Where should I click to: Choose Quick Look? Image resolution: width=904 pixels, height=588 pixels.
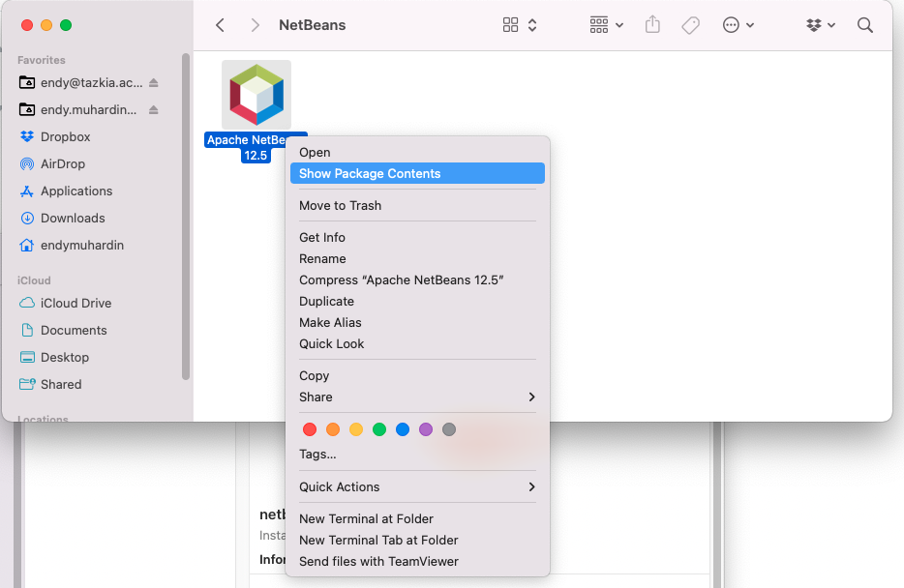tap(417, 344)
